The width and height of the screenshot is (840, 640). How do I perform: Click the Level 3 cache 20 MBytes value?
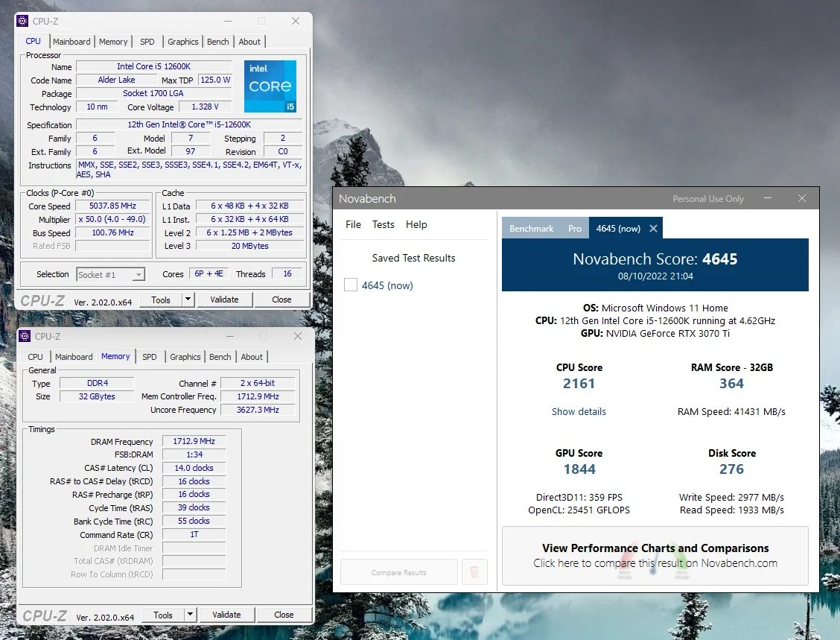[249, 245]
